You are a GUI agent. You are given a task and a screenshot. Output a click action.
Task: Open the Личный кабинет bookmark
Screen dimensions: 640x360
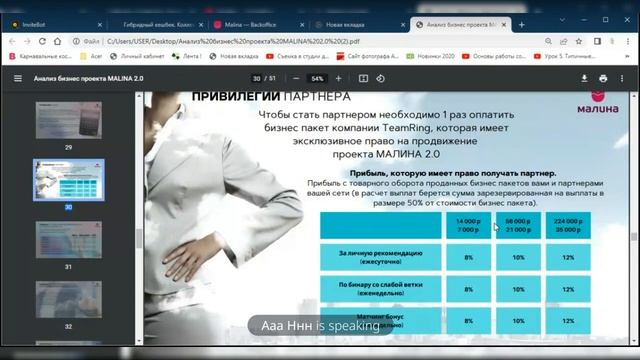click(138, 56)
